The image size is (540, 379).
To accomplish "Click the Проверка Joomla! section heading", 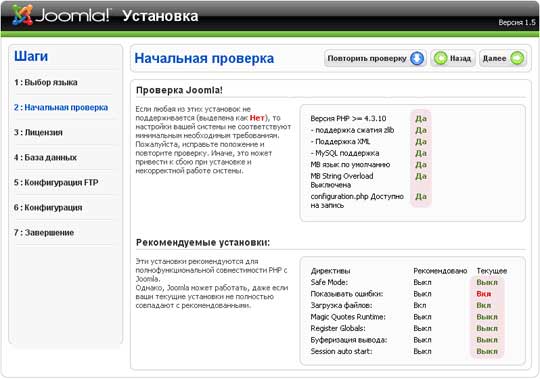I will [x=179, y=90].
